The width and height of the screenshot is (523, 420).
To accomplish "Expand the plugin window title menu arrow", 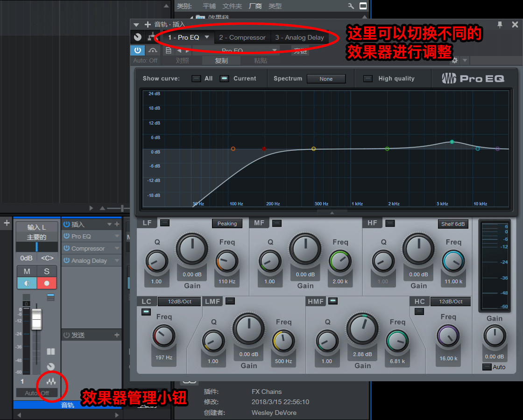I will tap(136, 25).
